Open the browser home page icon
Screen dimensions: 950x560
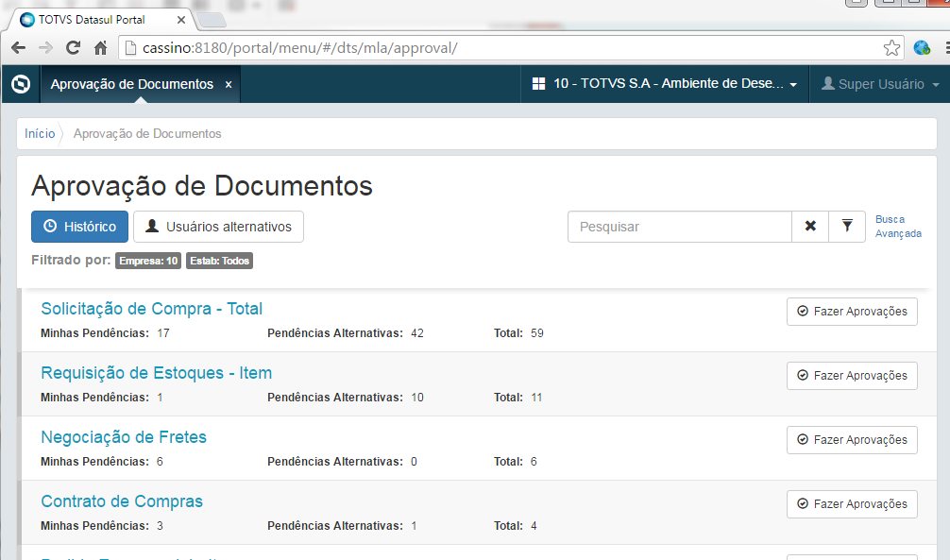pyautogui.click(x=101, y=48)
